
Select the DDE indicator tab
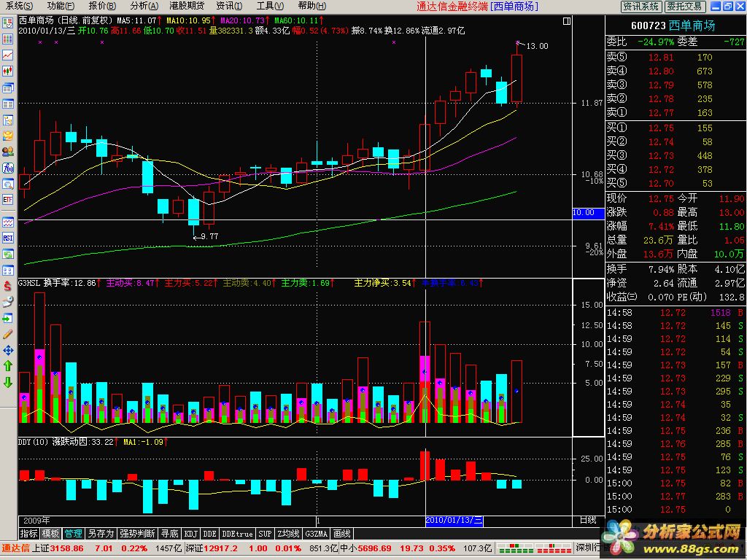tap(209, 533)
